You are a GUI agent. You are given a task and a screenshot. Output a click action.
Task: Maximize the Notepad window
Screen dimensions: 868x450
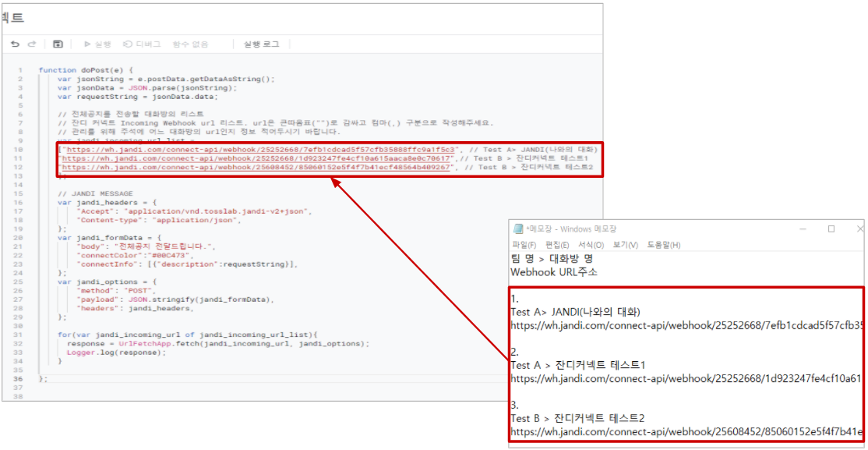point(831,229)
